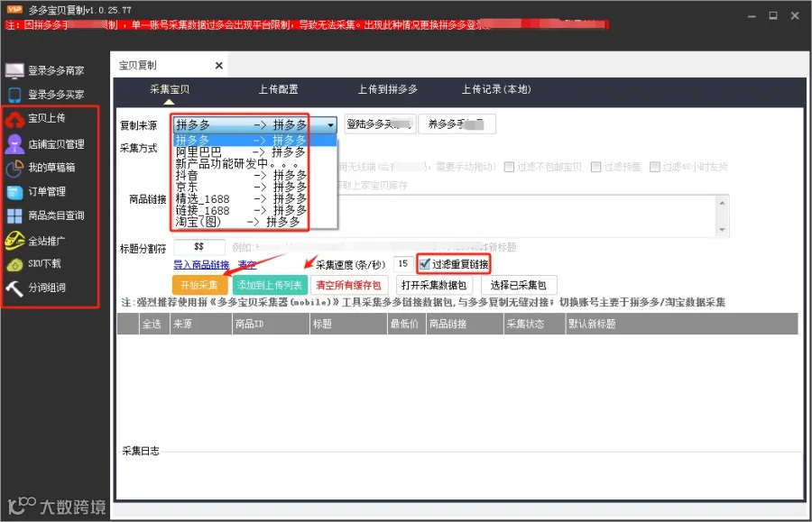Click the 选择已采集包 button
This screenshot has width=812, height=522.
coord(519,285)
